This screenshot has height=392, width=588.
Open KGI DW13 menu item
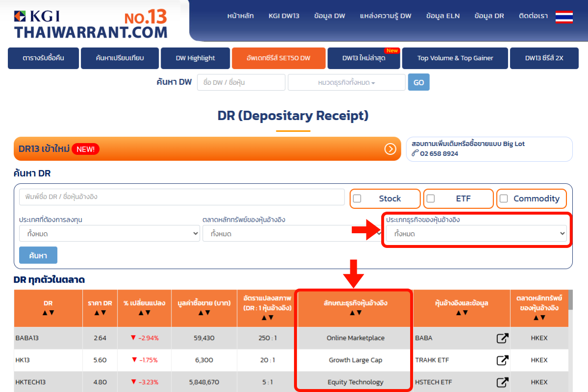coord(284,16)
